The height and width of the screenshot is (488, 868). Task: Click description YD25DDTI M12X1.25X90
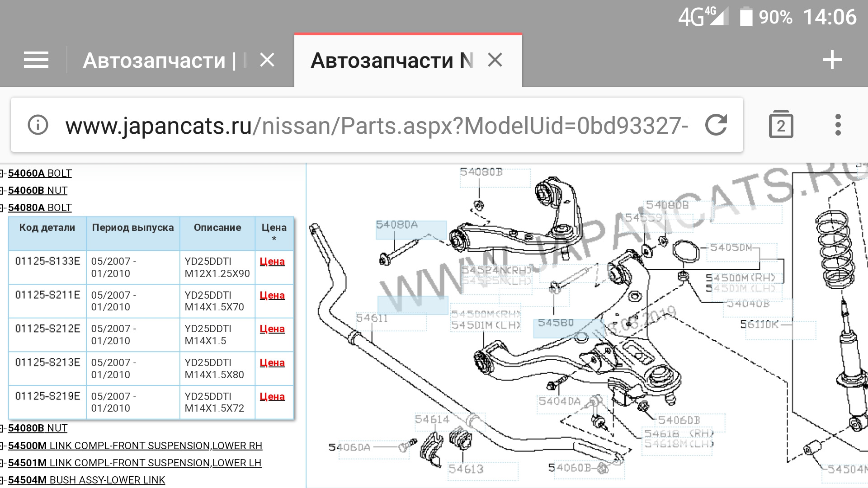217,267
